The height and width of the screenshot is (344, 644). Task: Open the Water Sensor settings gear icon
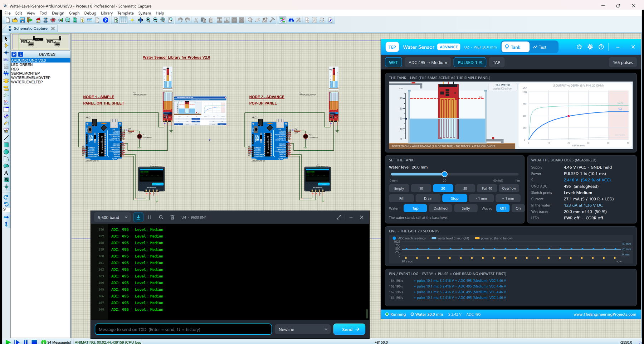pyautogui.click(x=590, y=47)
